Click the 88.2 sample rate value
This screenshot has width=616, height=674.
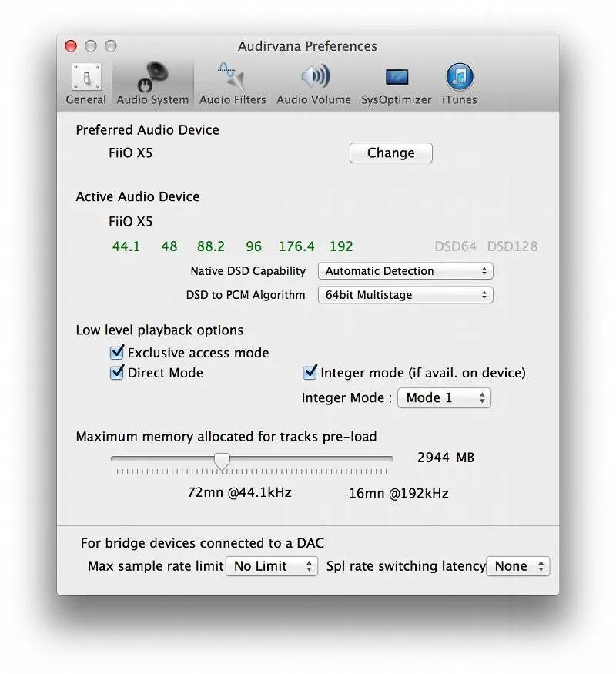pos(210,246)
